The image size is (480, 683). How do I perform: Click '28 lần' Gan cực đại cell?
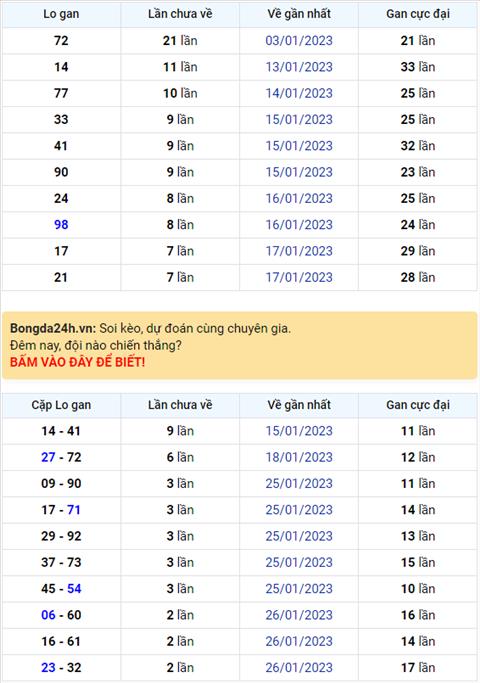(418, 277)
